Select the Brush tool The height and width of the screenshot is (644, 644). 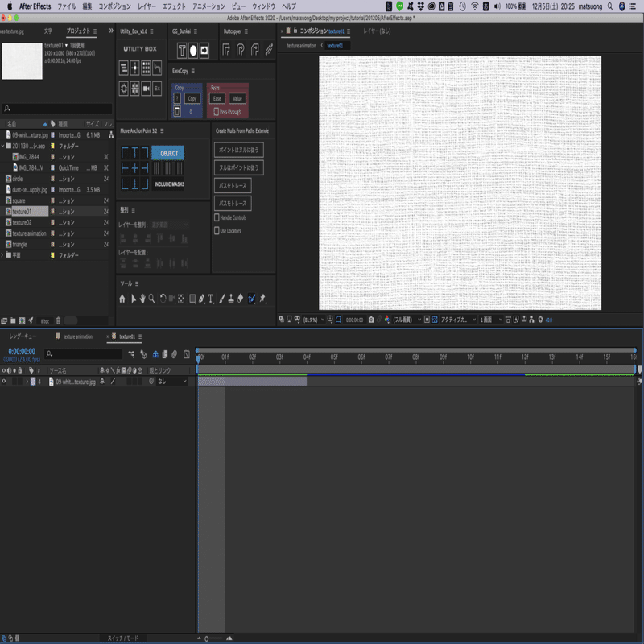coord(222,299)
